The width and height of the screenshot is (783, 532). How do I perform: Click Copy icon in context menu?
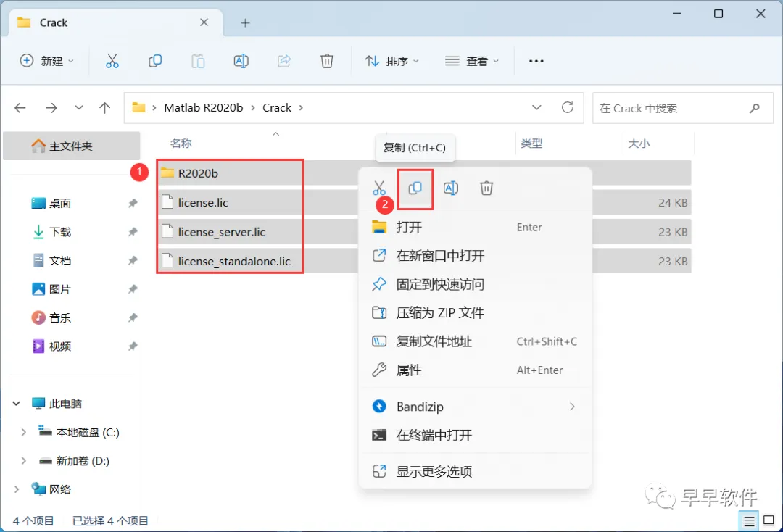coord(415,188)
